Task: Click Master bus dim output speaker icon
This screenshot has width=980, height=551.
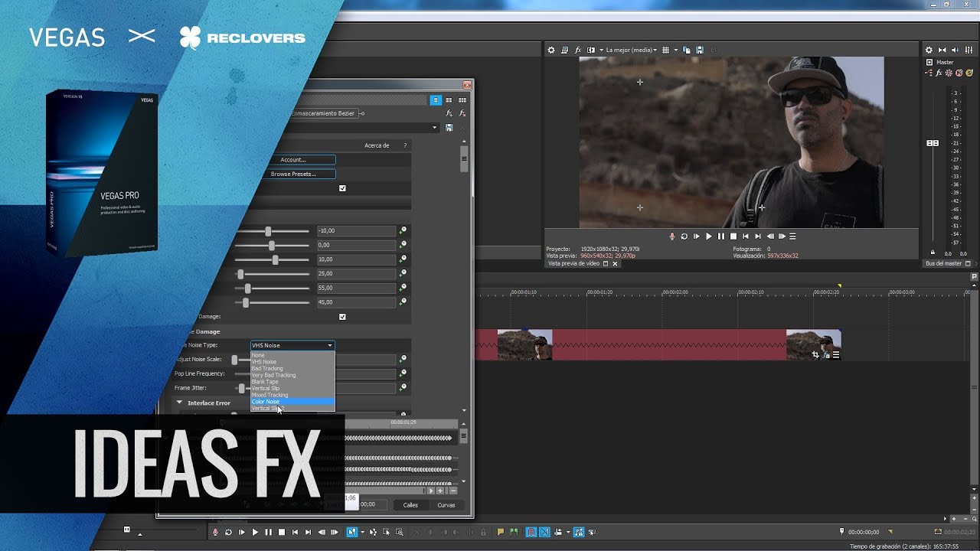Action: tap(955, 50)
